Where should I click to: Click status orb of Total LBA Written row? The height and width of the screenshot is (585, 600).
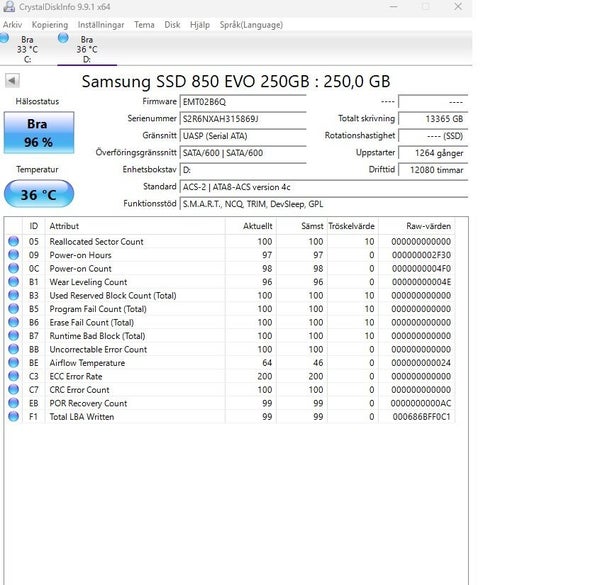tap(13, 416)
